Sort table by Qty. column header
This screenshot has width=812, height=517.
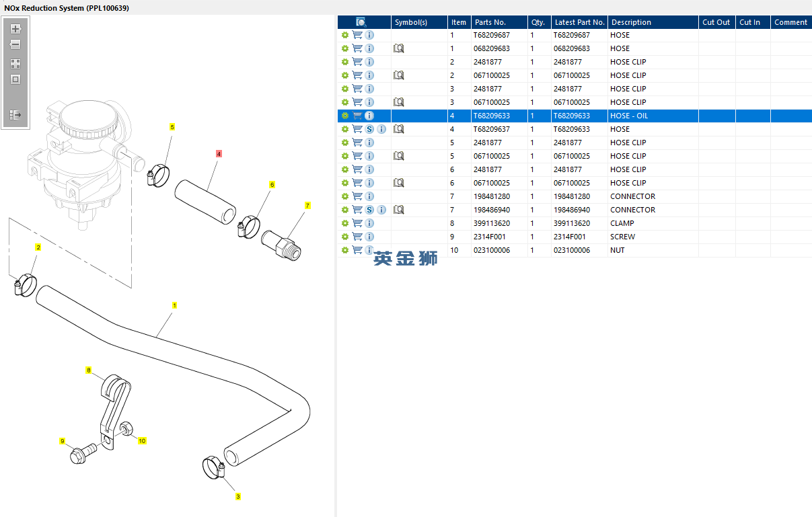tap(539, 22)
